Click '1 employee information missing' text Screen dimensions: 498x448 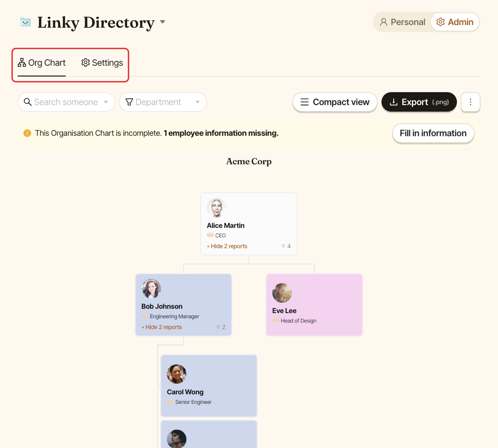pos(221,133)
